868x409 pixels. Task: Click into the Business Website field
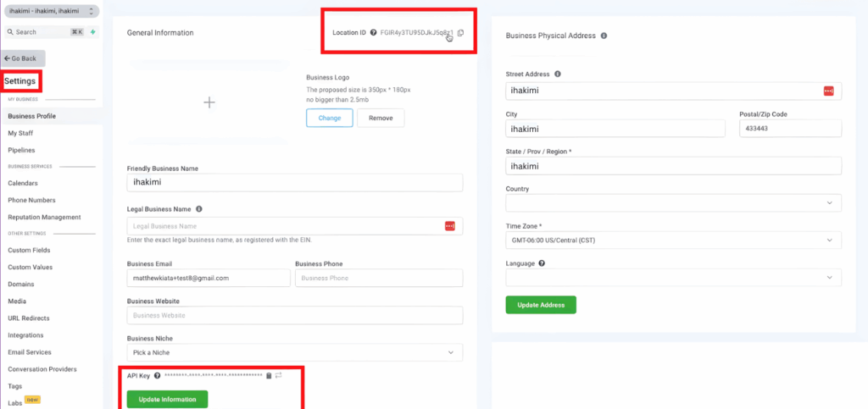click(x=294, y=315)
